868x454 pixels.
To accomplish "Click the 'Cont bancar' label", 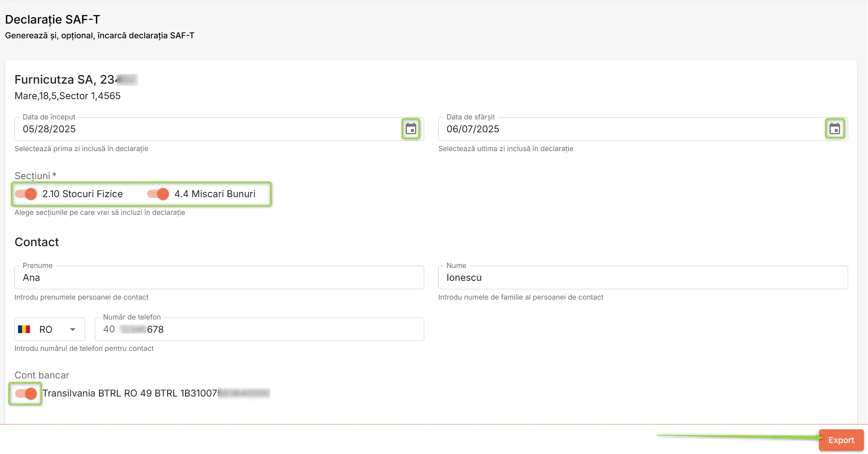I will tap(42, 375).
